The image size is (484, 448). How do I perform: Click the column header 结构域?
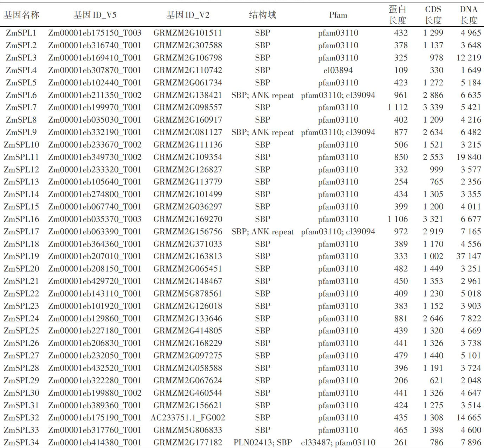pos(263,15)
